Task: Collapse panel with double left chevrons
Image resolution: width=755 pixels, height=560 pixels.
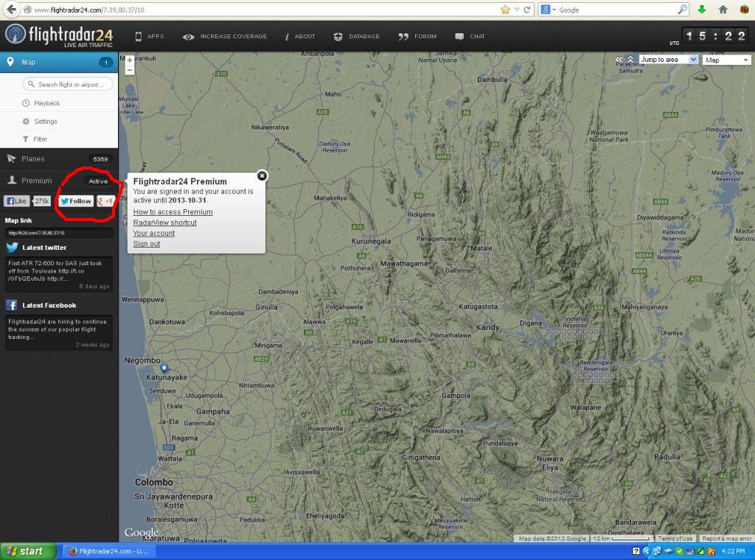Action: [619, 59]
